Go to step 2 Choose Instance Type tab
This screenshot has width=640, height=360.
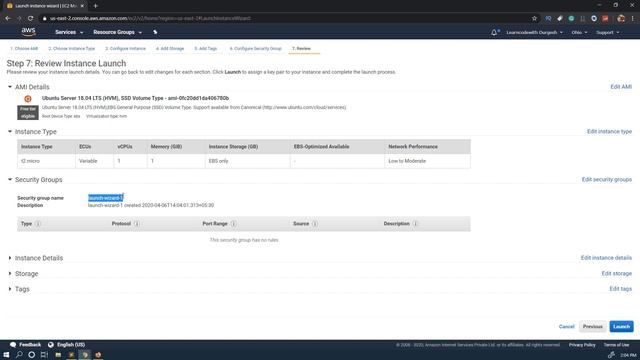point(71,49)
